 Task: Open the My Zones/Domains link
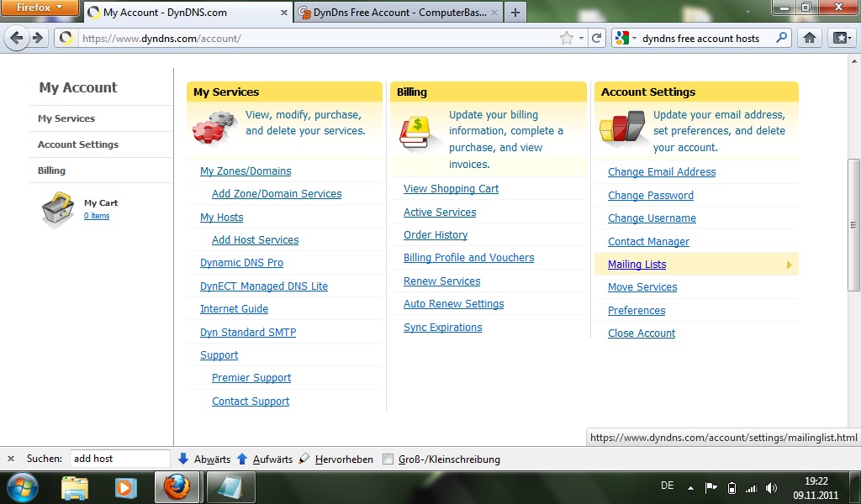246,171
